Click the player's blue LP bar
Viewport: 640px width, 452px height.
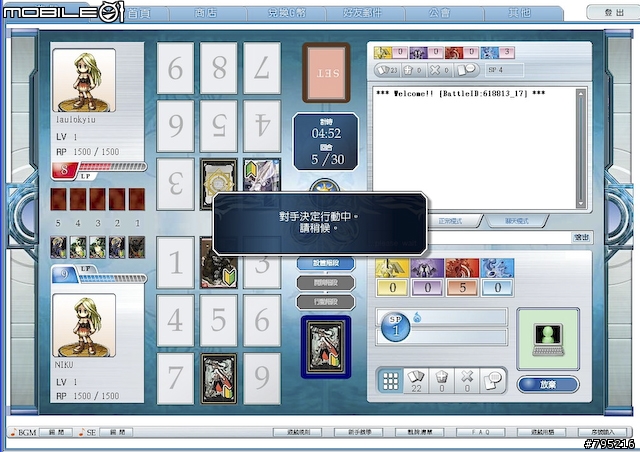click(x=112, y=278)
